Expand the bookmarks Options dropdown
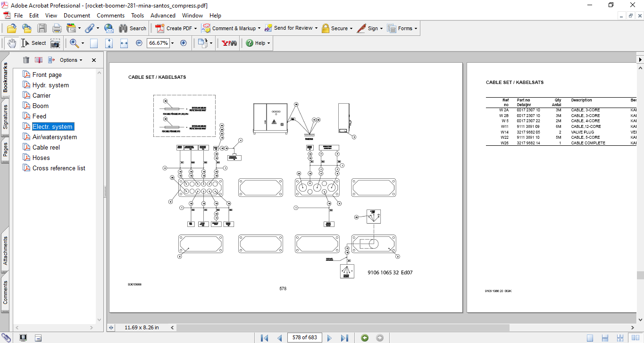 (71, 60)
